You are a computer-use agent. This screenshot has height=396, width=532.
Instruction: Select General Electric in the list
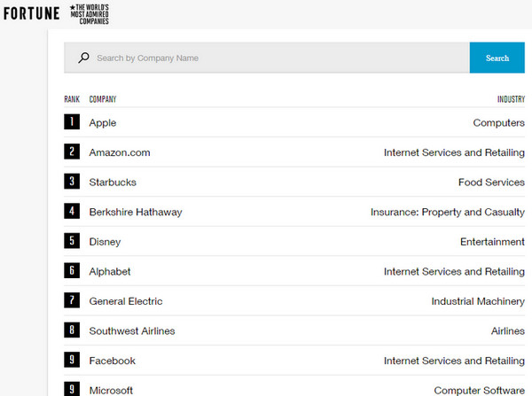tap(126, 301)
